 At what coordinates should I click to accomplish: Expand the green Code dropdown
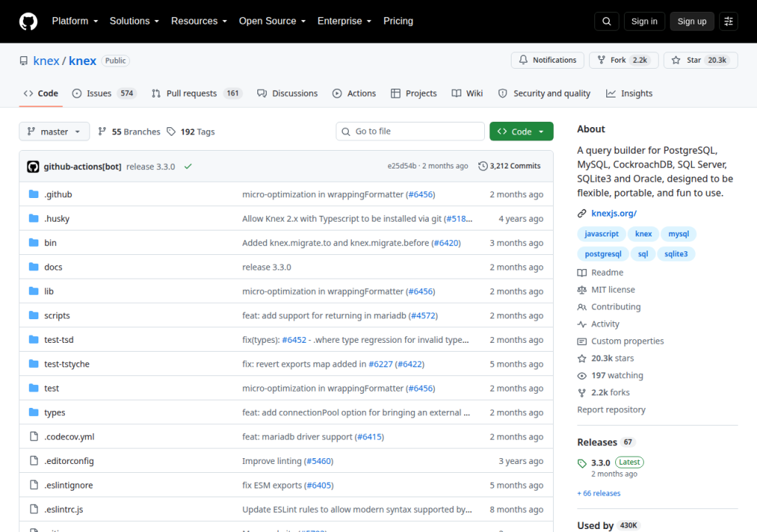[x=521, y=132]
